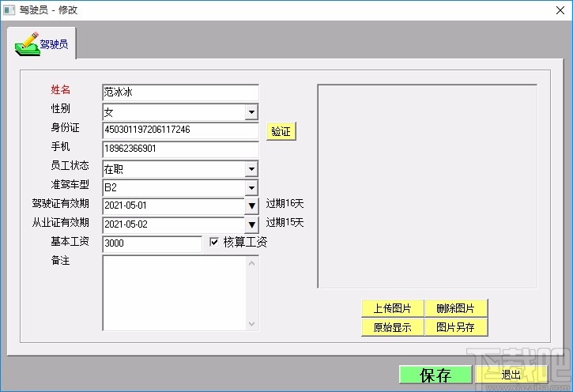Select the 驾驶员 tab label
573x392 pixels.
[x=54, y=44]
